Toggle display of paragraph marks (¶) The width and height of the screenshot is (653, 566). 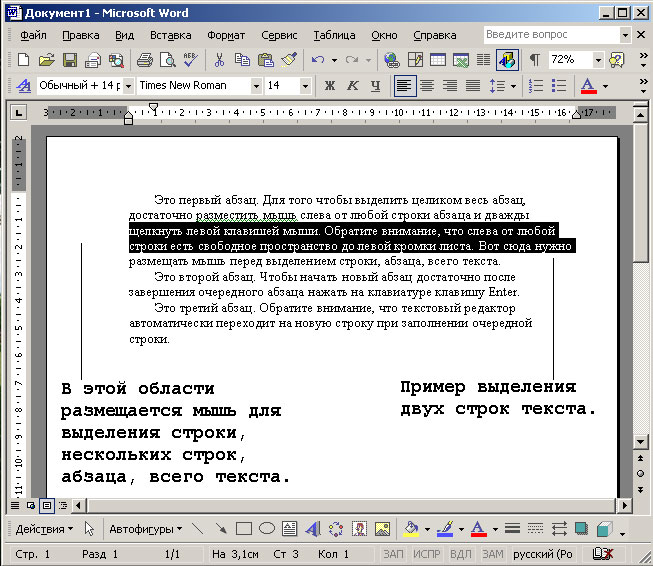pos(534,60)
